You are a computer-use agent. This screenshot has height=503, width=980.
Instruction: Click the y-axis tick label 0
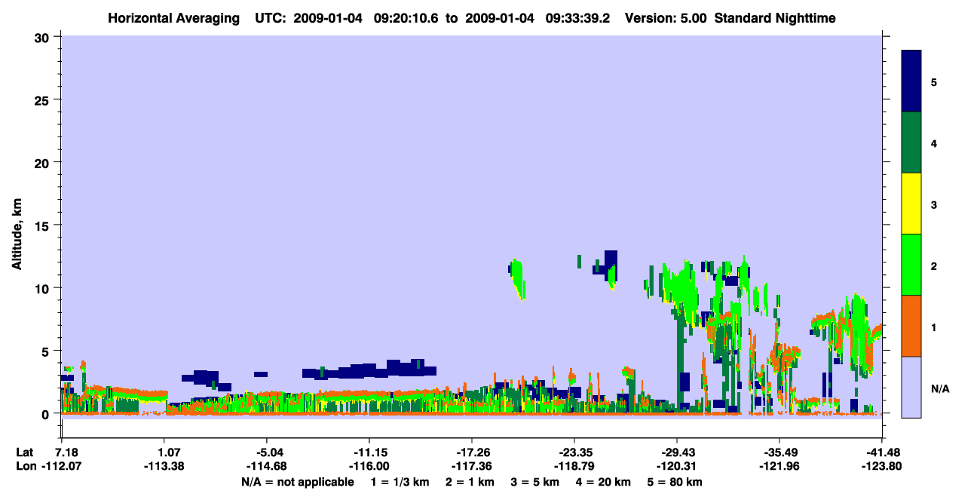click(47, 414)
